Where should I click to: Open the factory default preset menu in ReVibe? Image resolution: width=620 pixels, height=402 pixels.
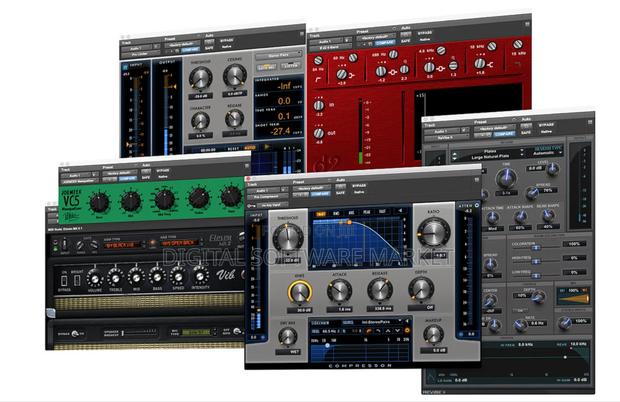494,128
